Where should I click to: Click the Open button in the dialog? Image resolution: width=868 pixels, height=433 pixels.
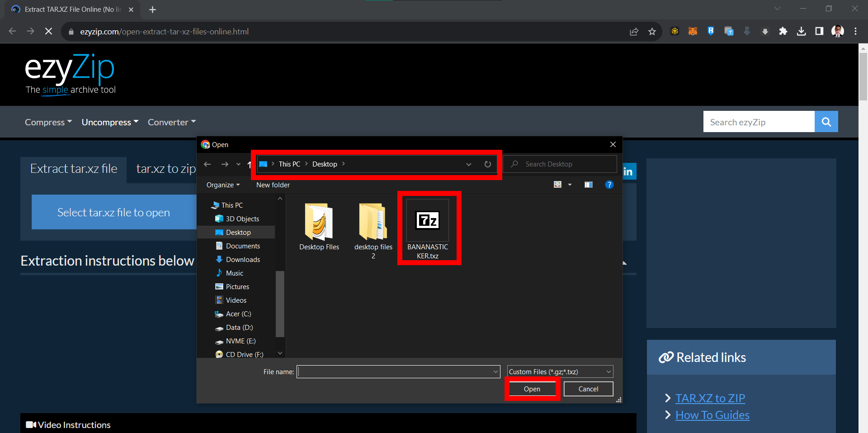(x=532, y=389)
